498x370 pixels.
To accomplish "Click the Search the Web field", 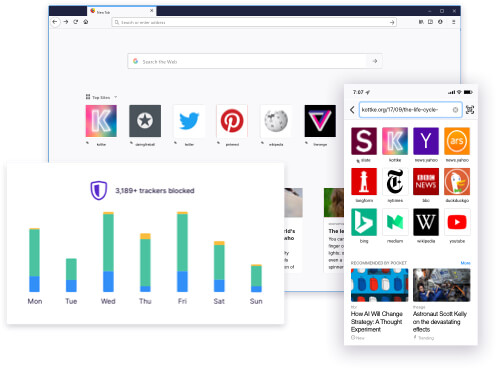I will (x=254, y=61).
